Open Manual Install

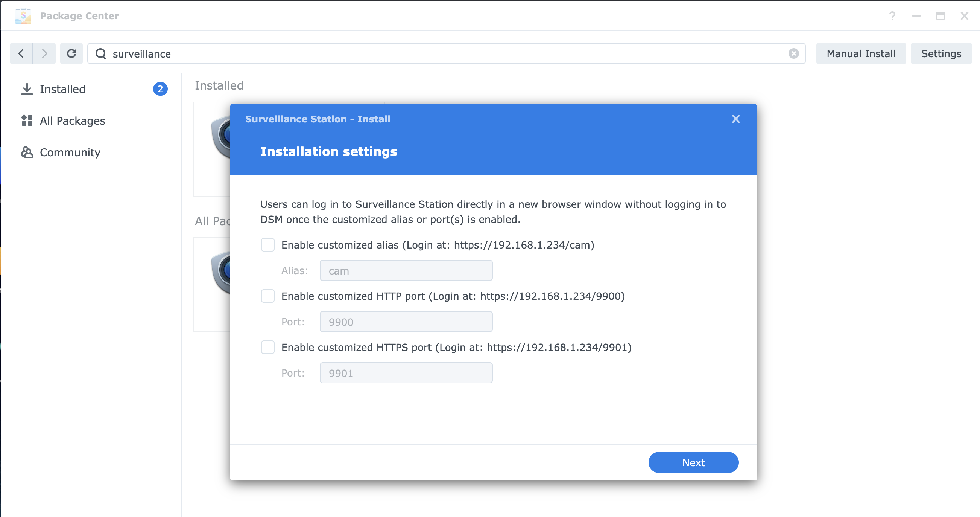click(x=860, y=54)
